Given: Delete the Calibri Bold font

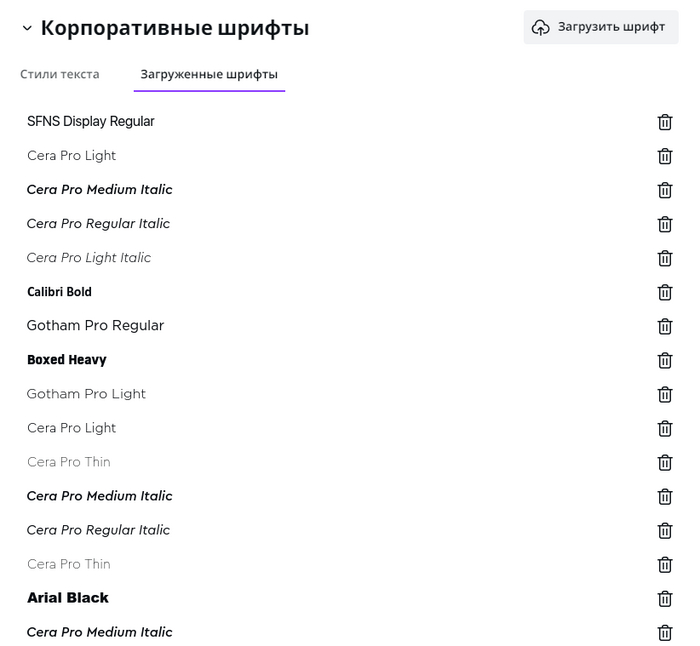Looking at the screenshot, I should [x=665, y=292].
